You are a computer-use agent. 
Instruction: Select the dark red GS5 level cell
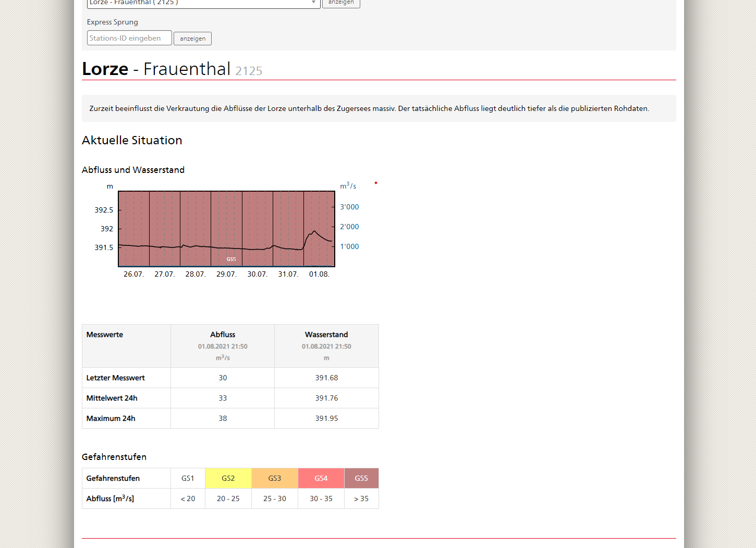(361, 478)
